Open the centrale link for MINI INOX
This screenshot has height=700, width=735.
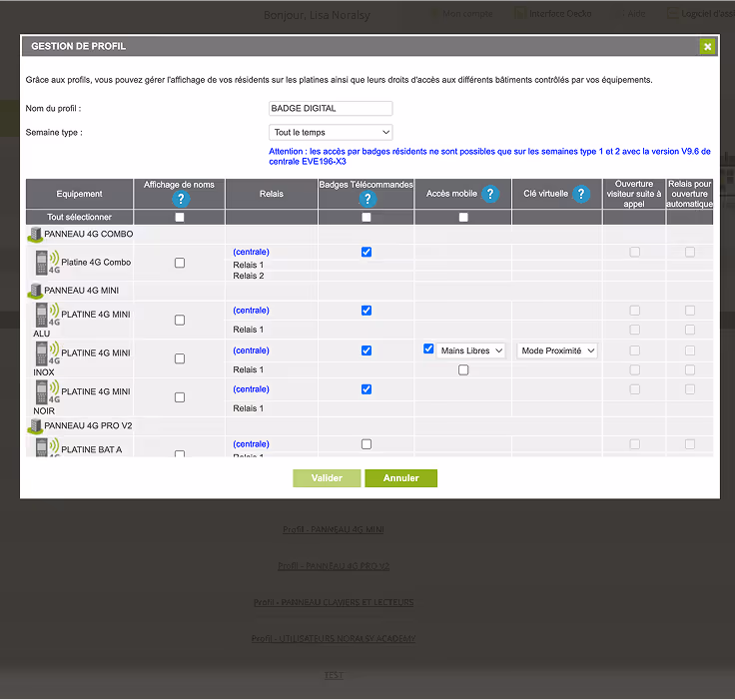click(x=252, y=351)
